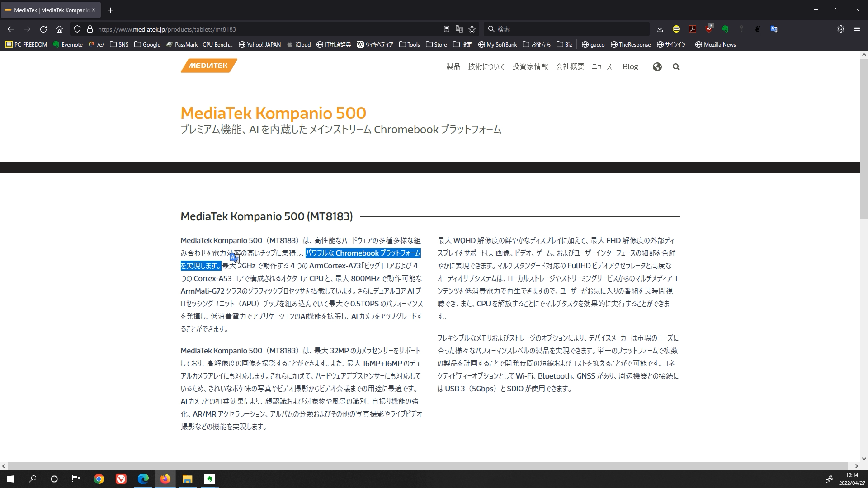868x488 pixels.
Task: Open the Tools bookmarks folder
Action: [x=409, y=44]
